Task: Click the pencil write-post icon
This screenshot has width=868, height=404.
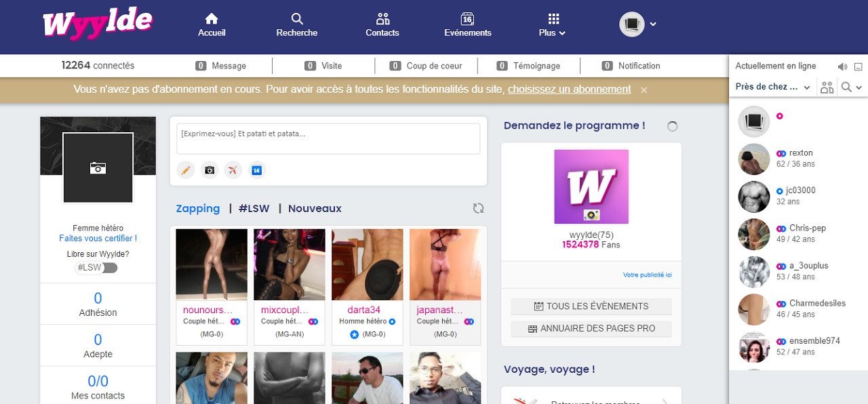Action: tap(186, 170)
